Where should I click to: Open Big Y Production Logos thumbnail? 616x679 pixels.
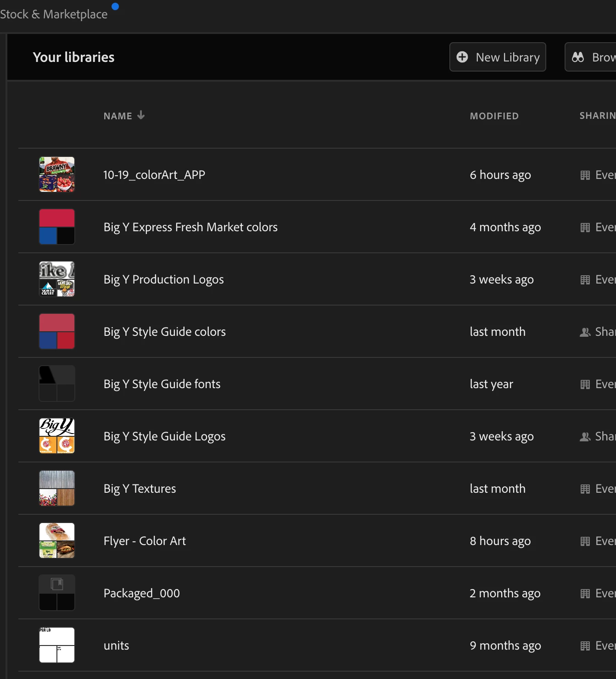[x=57, y=279]
